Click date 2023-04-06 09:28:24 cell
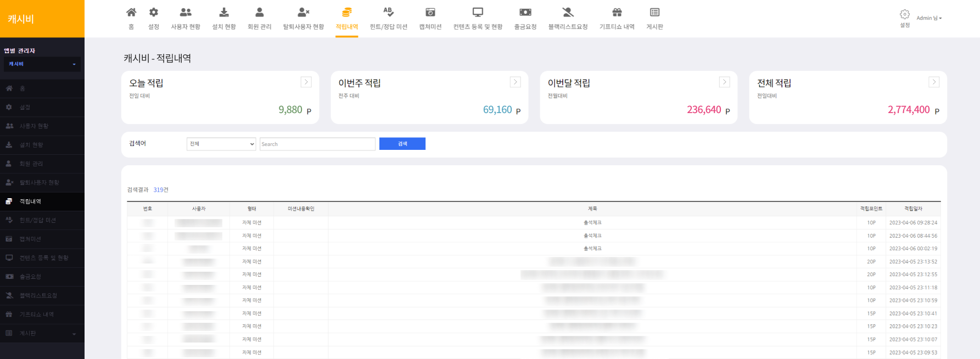The height and width of the screenshot is (359, 980). pyautogui.click(x=914, y=223)
